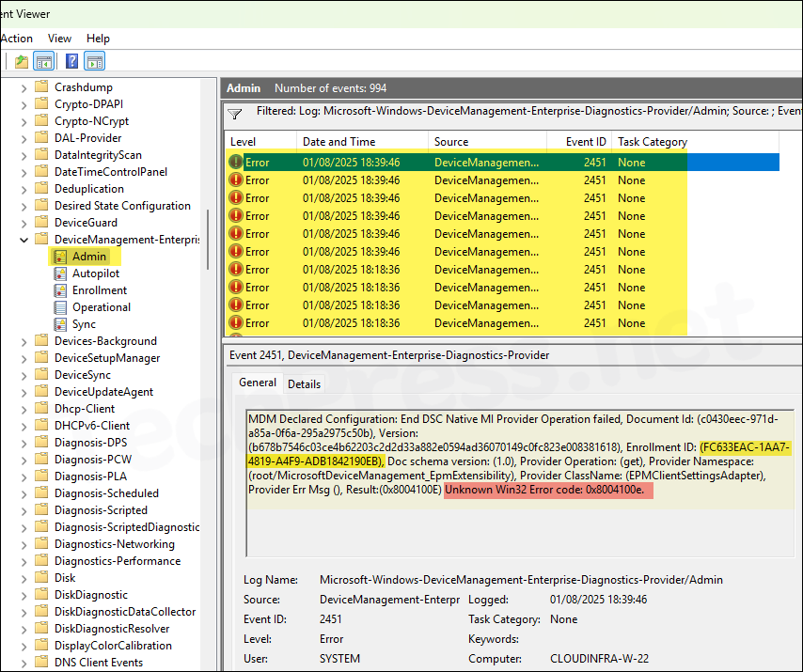Select the Admin log icon in tree

(60, 257)
